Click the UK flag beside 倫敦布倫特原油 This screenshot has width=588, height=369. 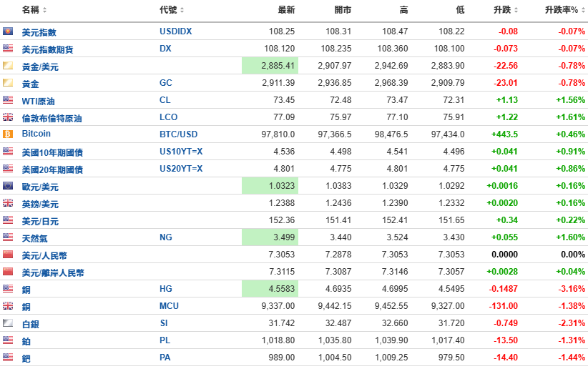(8, 117)
